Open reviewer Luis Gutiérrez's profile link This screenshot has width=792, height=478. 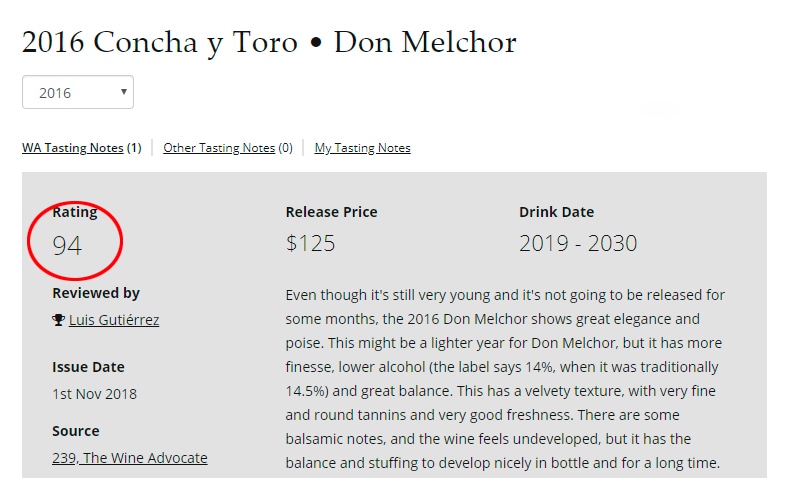[x=114, y=320]
